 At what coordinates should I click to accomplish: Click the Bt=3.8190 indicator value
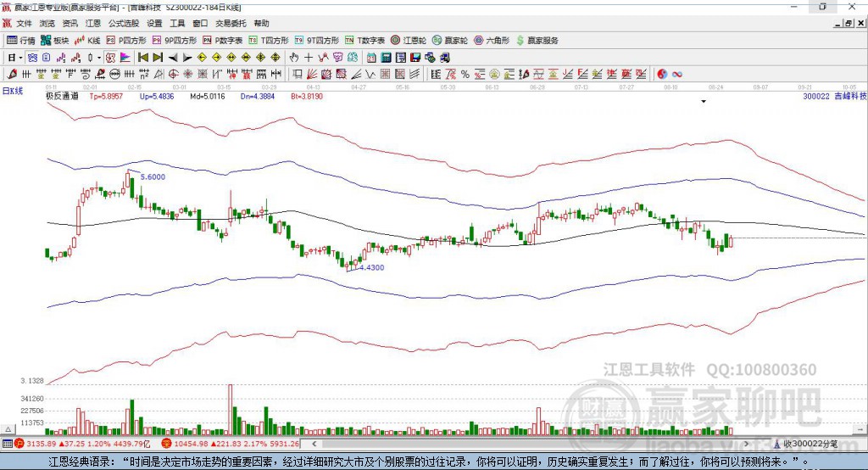[307, 96]
